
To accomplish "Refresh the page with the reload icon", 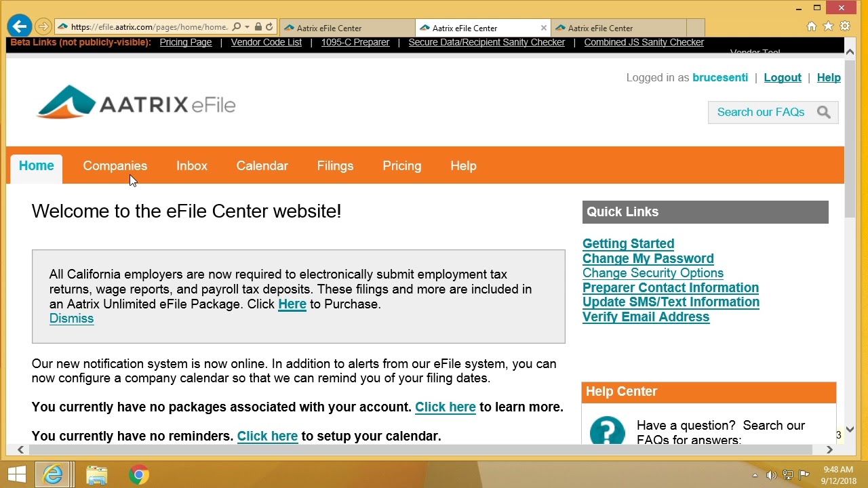I will [269, 27].
